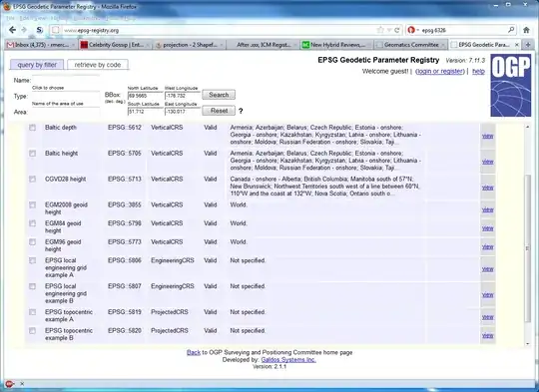Open the help link

tap(478, 72)
